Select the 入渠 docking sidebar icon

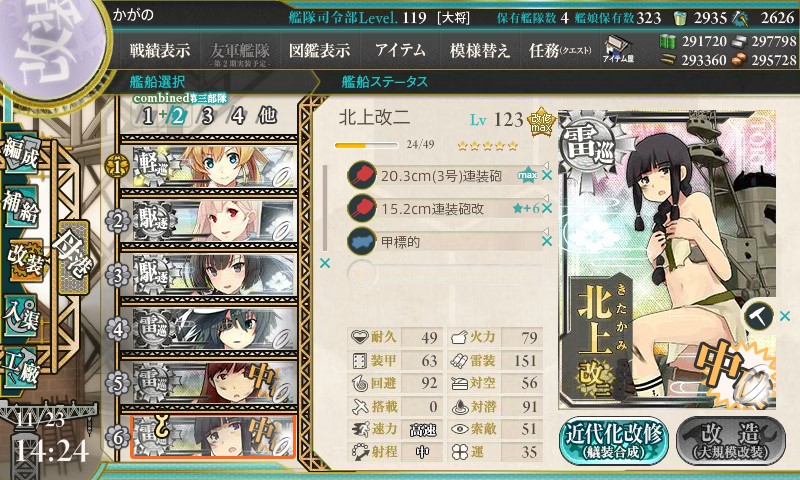(x=20, y=315)
